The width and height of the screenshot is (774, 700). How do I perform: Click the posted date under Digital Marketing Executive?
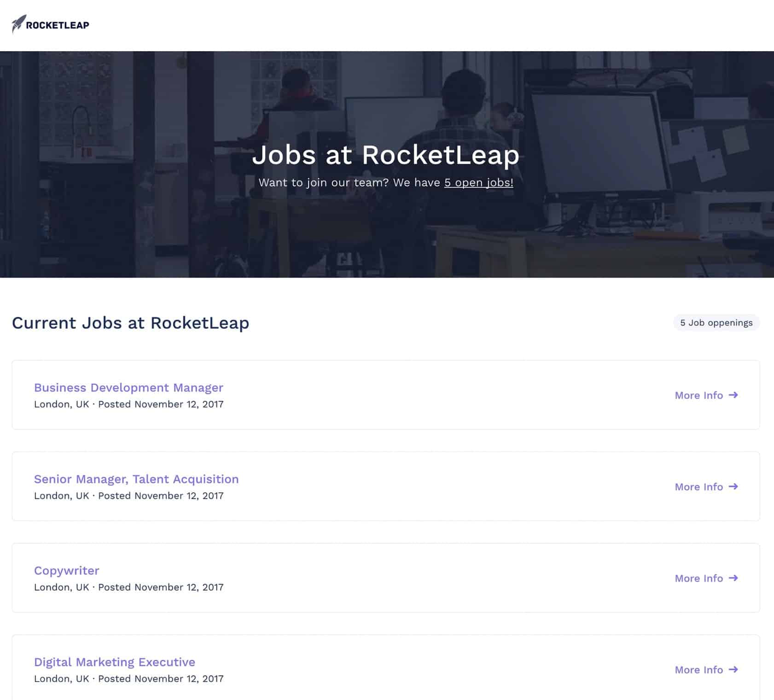tap(161, 679)
